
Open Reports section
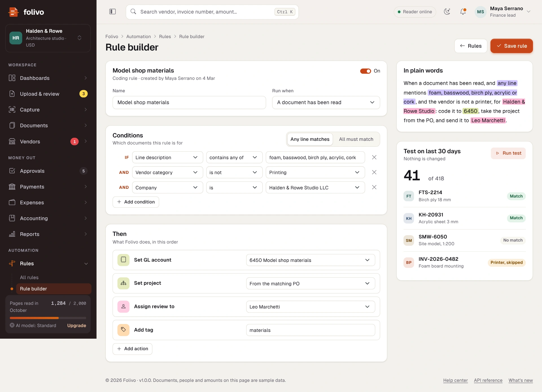click(48, 234)
